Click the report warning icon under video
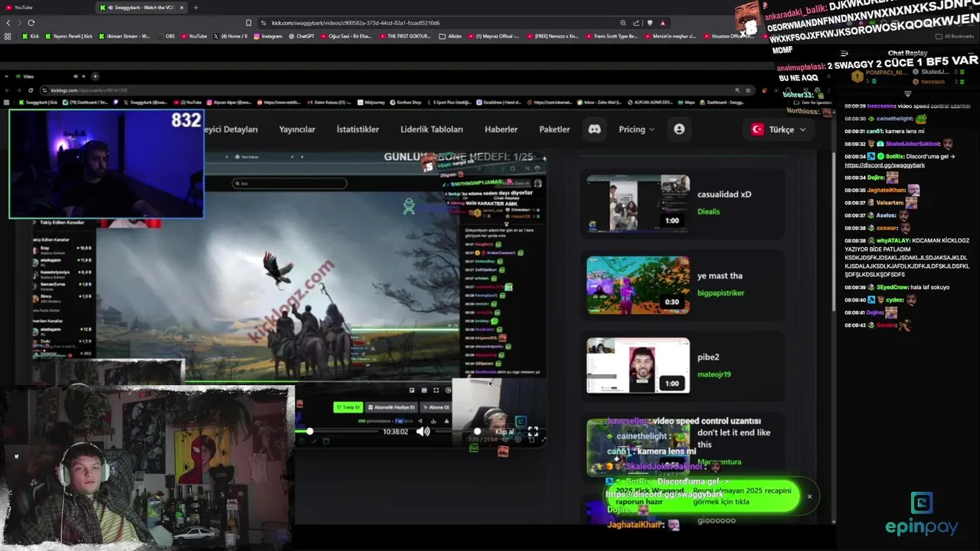Screen dimensions: 980x551 446,421
